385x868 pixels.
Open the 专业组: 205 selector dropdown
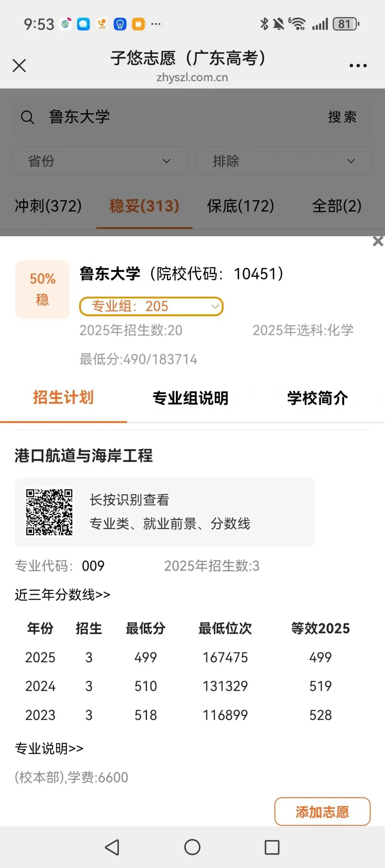151,306
